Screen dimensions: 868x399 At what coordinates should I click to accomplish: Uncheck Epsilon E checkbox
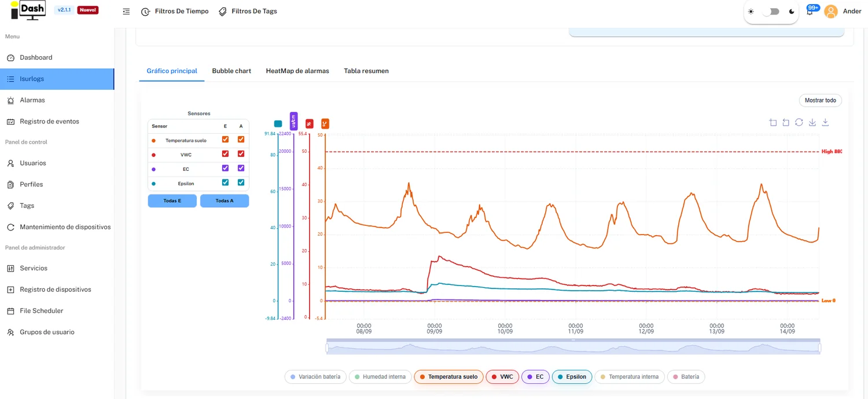tap(225, 182)
